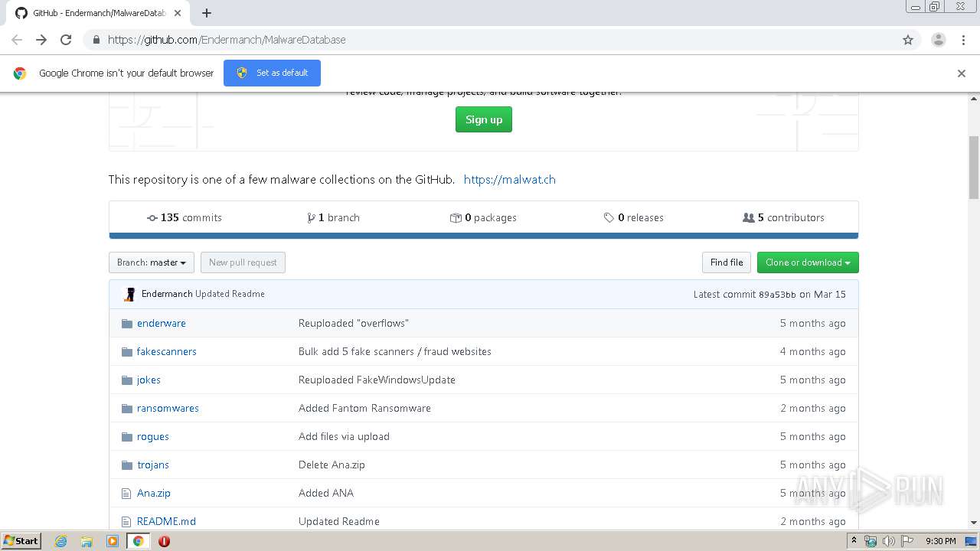Show hidden tray icons arrow
This screenshot has height=551, width=980.
point(854,541)
